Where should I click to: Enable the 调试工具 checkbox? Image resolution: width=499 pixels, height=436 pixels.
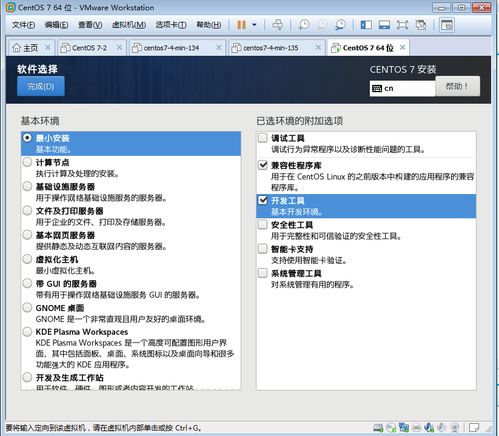click(x=263, y=138)
